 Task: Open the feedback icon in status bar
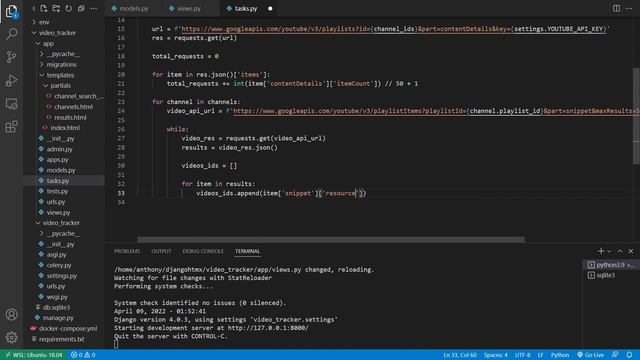(x=615, y=355)
